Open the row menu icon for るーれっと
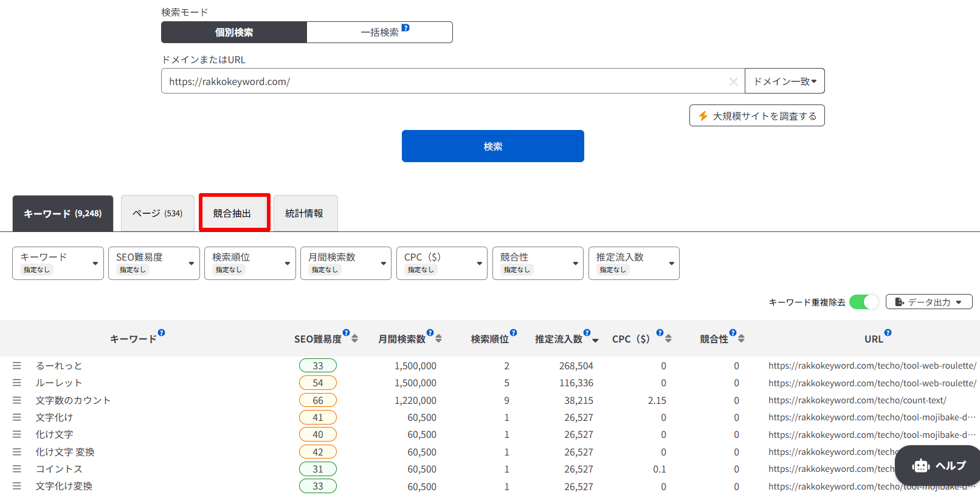 [x=17, y=366]
